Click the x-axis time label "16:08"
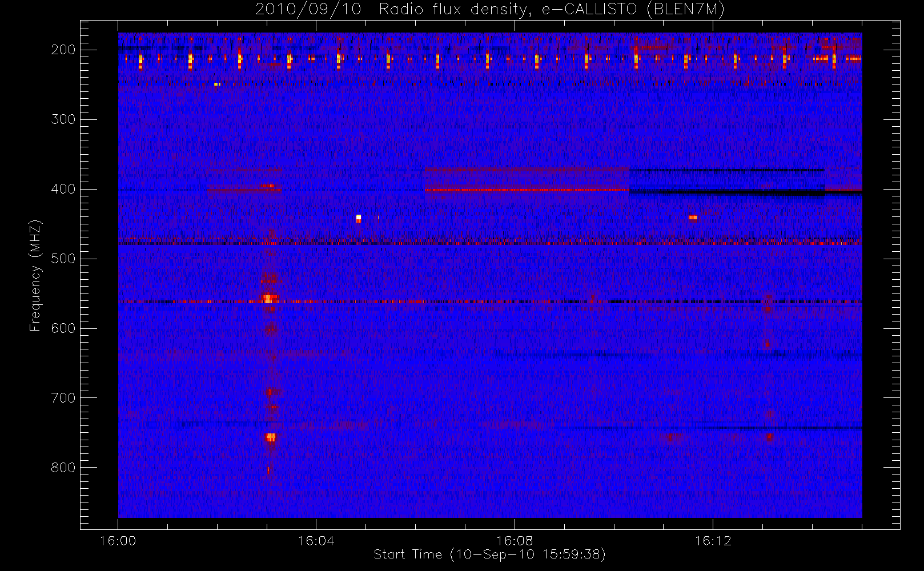The image size is (924, 571). (x=515, y=541)
